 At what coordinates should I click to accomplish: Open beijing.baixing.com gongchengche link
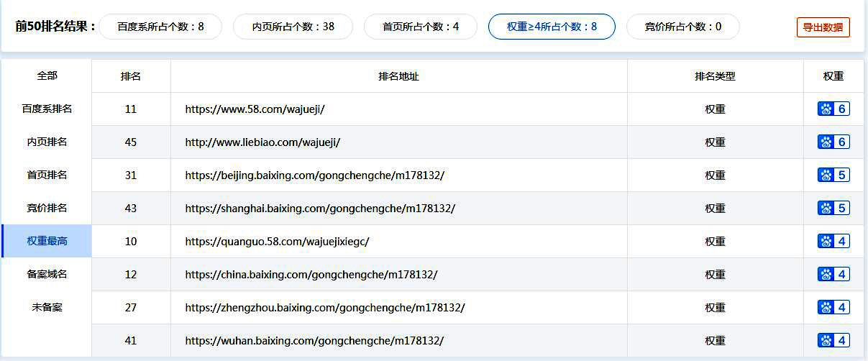[314, 175]
